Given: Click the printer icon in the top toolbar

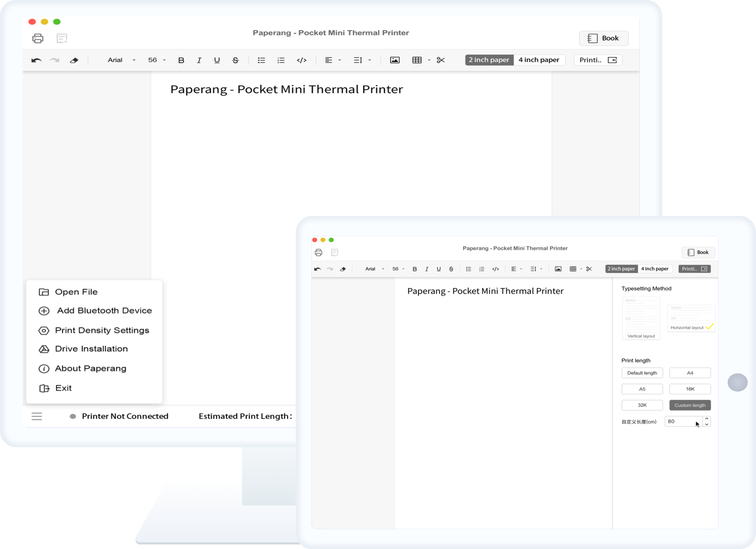Looking at the screenshot, I should click(x=38, y=38).
